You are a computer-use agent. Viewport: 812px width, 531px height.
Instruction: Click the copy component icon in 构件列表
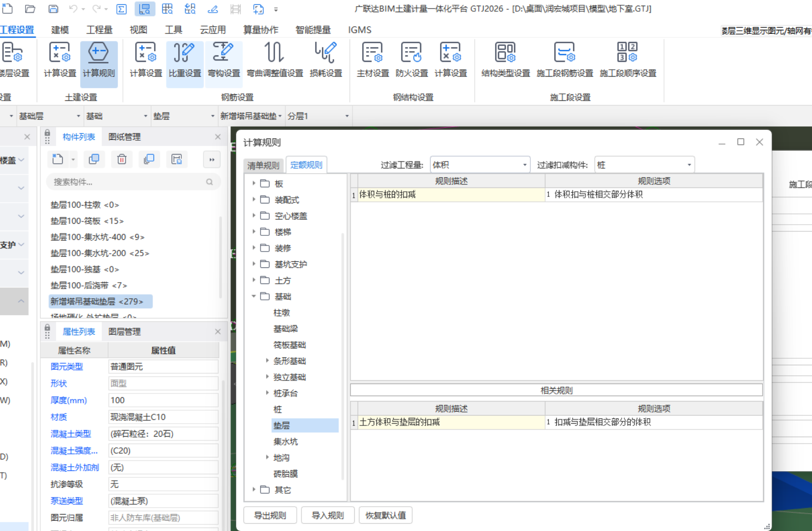(94, 159)
